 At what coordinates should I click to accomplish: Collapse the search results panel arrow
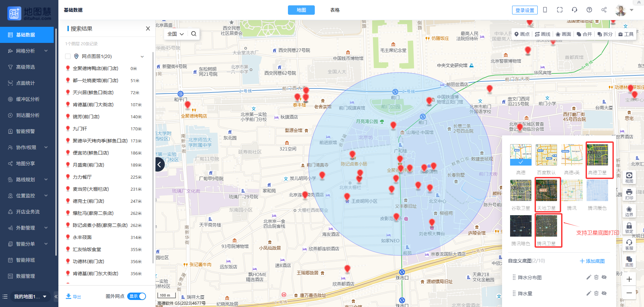click(160, 164)
